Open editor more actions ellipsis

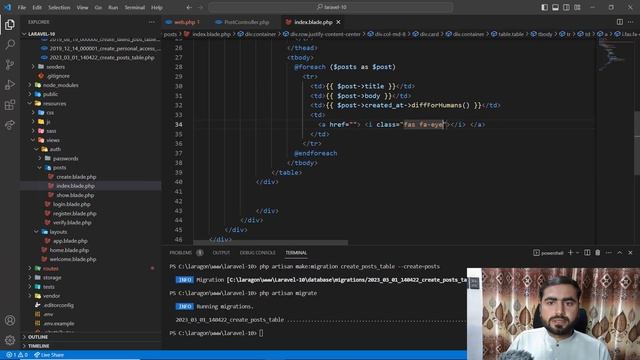pyautogui.click(x=631, y=22)
